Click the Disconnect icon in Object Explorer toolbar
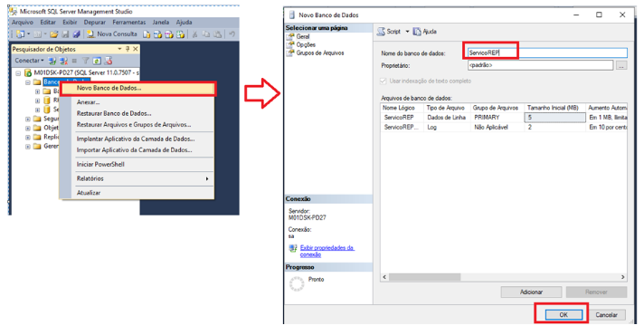The height and width of the screenshot is (335, 644). click(63, 61)
